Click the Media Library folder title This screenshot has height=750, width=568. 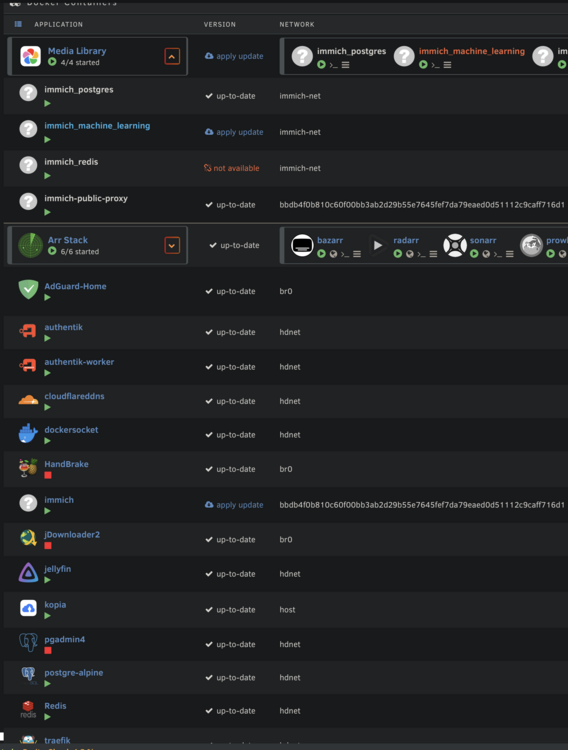pyautogui.click(x=77, y=51)
